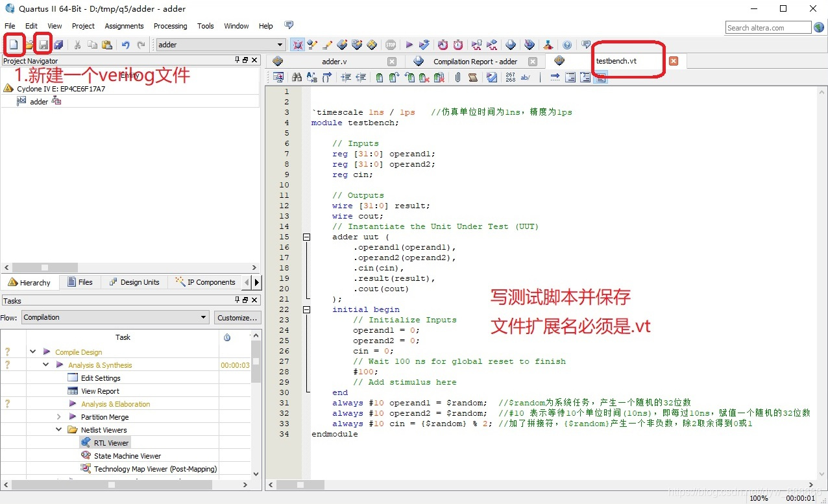
Task: Click the New file icon
Action: click(13, 45)
